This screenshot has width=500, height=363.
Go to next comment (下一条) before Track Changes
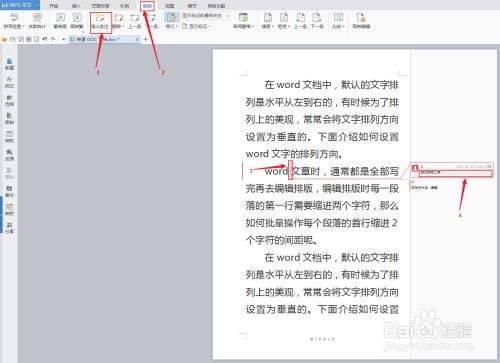(152, 21)
